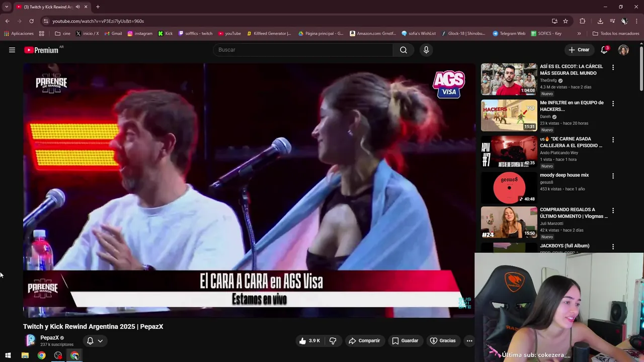Open Comprando Regalos Vlogmas thumbnail
This screenshot has width=644, height=362.
click(x=509, y=223)
